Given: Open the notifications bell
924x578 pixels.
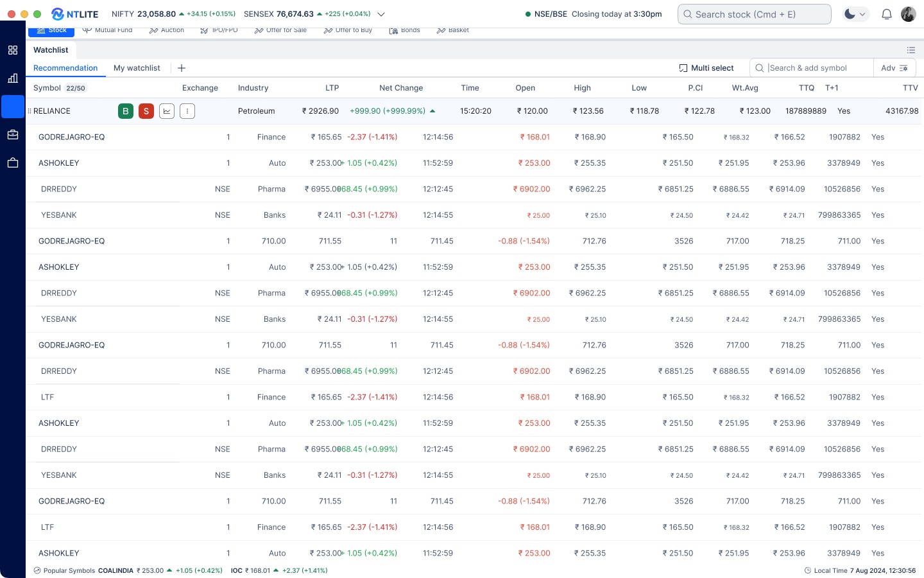Looking at the screenshot, I should [x=887, y=14].
